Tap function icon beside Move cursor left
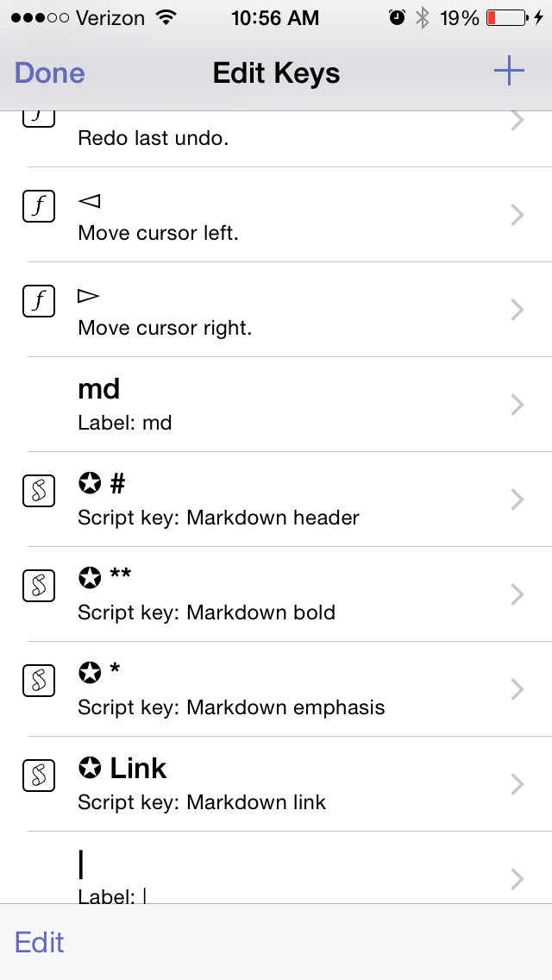Viewport: 552px width, 980px height. [38, 207]
